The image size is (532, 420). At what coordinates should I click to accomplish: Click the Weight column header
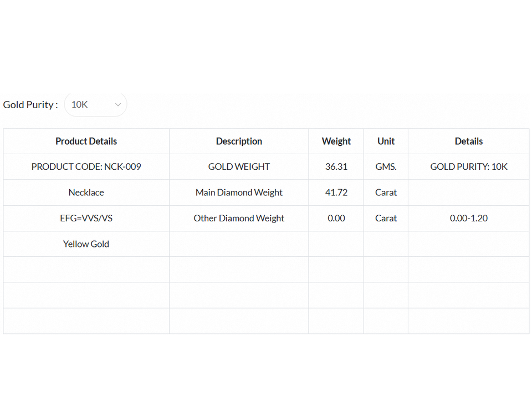pyautogui.click(x=336, y=141)
